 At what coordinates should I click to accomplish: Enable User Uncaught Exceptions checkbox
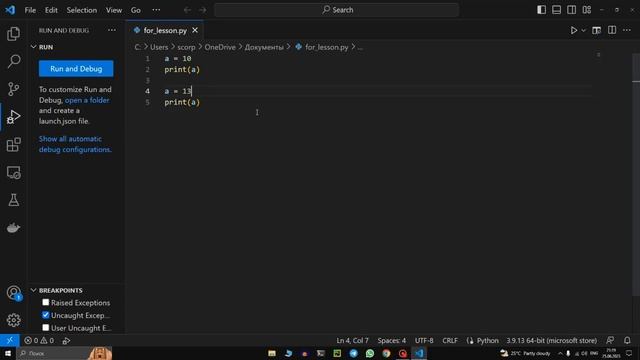(x=45, y=328)
